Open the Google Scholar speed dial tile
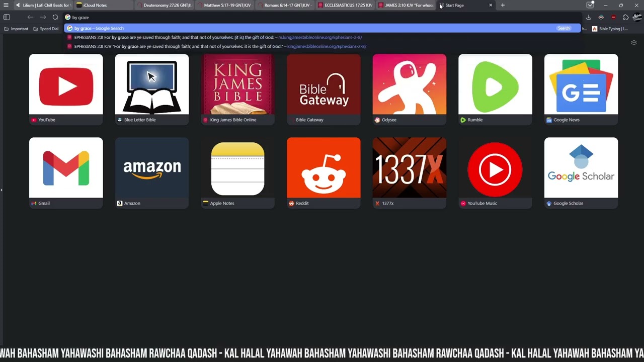The height and width of the screenshot is (362, 644). 581,173
